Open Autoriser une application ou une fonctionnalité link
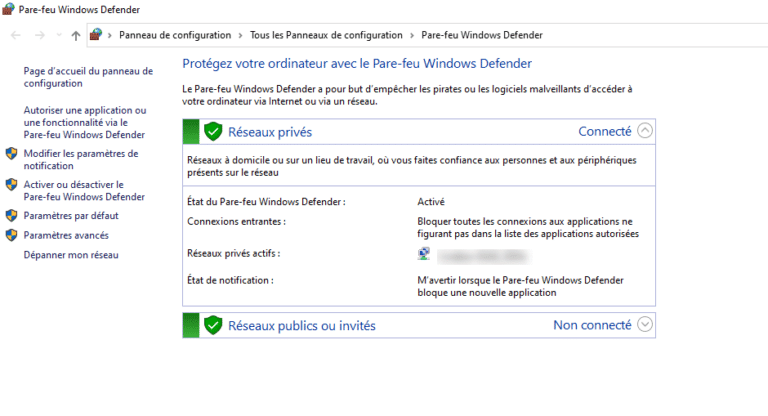768x416 pixels. click(x=85, y=122)
